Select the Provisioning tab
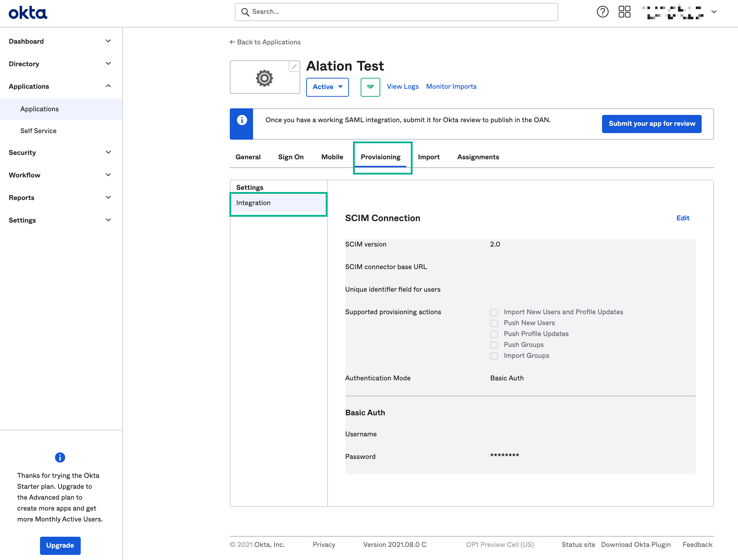Viewport: 738px width, 560px height. click(381, 157)
